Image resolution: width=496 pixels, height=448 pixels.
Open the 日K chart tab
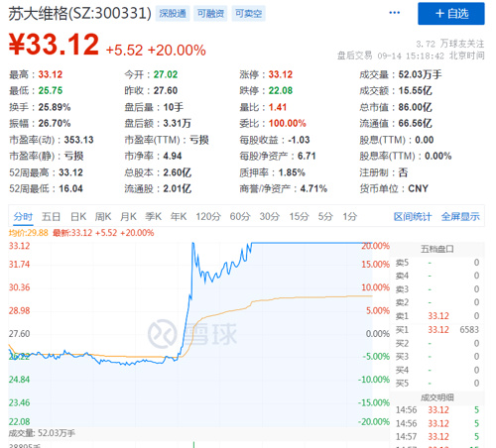[78, 217]
